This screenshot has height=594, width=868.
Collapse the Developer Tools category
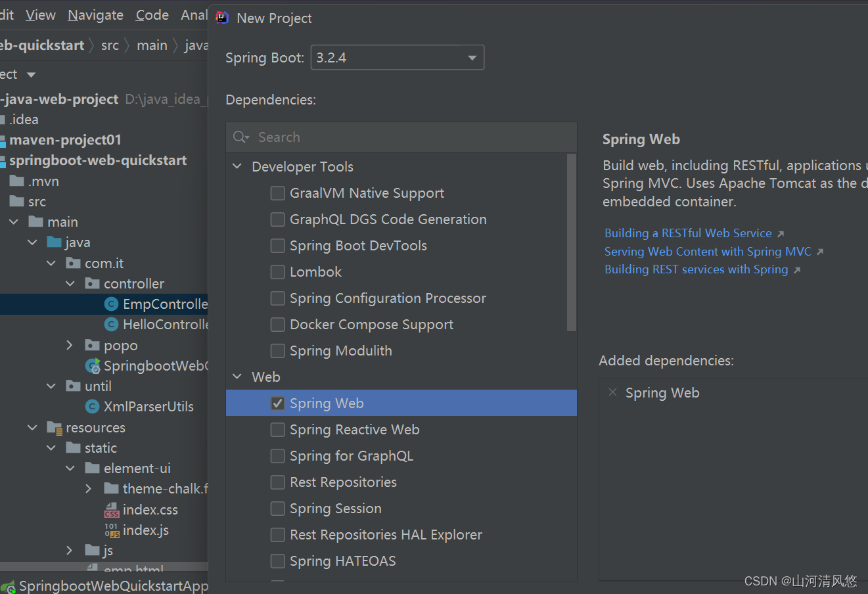237,167
